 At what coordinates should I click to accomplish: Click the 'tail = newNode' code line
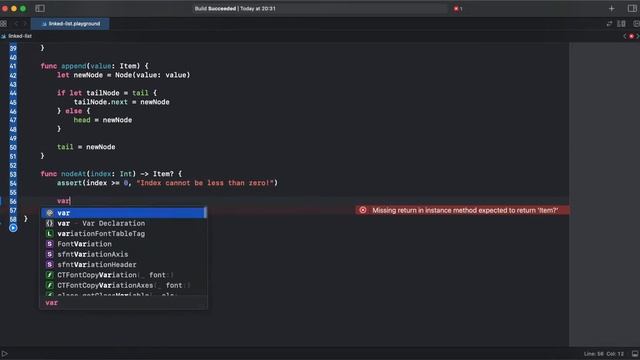(86, 147)
